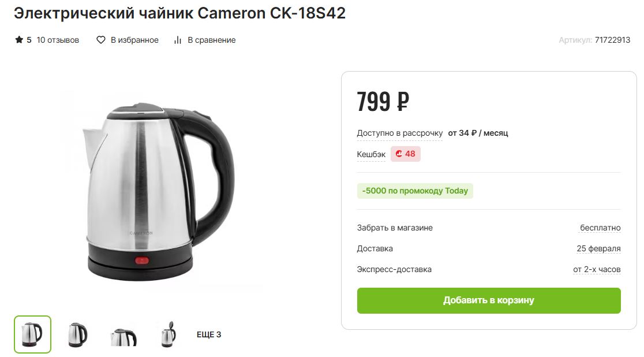The width and height of the screenshot is (644, 357).
Task: Open Доступно в рассрочку details
Action: (x=400, y=133)
